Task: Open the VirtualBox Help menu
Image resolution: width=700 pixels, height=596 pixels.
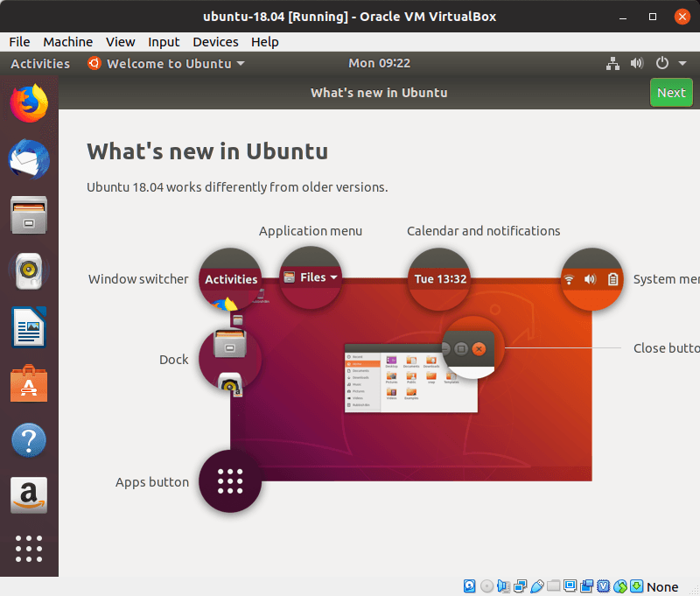Action: (265, 42)
